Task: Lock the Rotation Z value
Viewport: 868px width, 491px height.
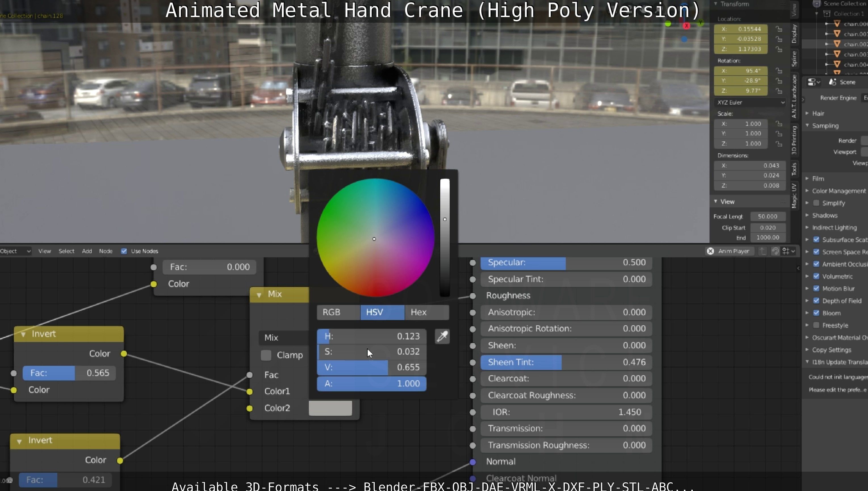Action: coord(779,91)
